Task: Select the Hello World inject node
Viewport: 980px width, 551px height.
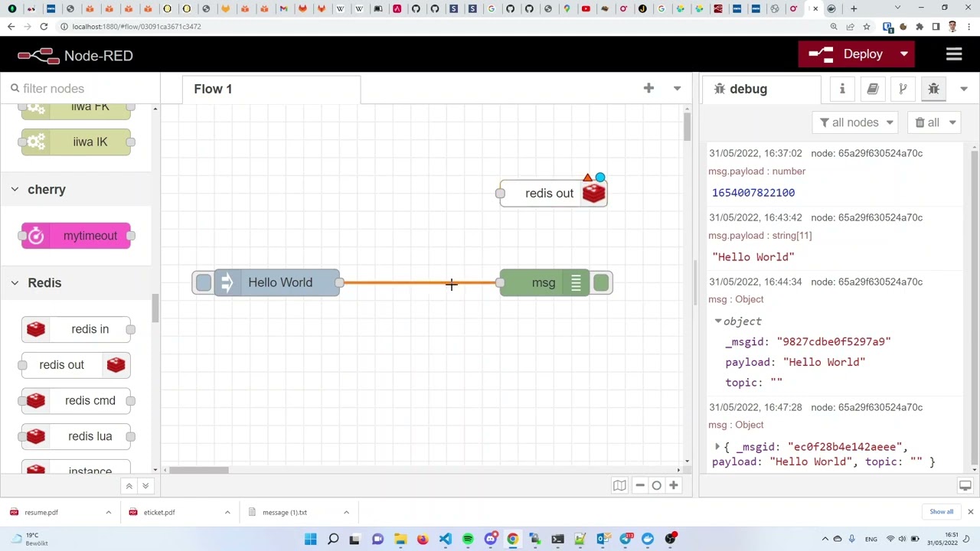Action: 278,283
